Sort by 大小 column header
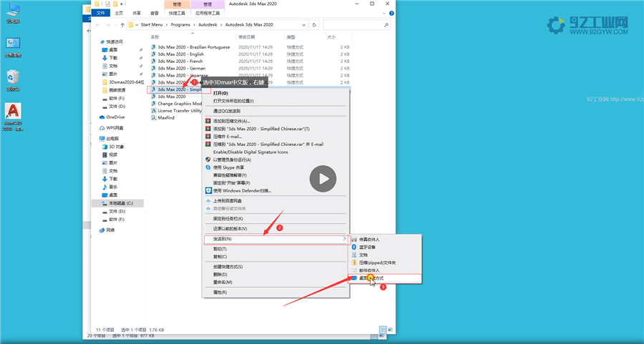Image resolution: width=644 pixels, height=344 pixels. (x=331, y=37)
